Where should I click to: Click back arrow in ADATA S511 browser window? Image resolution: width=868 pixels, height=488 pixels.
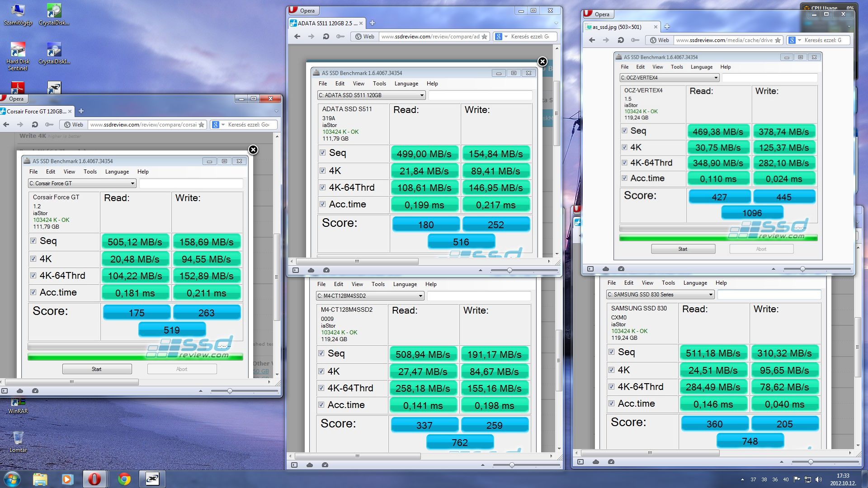[297, 37]
